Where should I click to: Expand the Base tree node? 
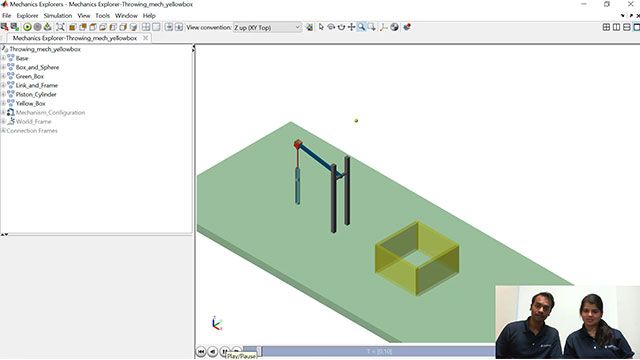tap(3, 58)
